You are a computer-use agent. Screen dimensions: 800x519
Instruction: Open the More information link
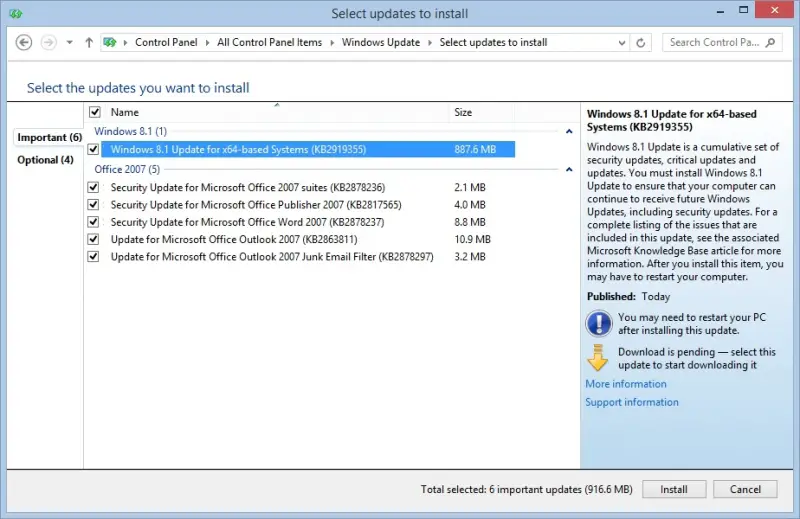(x=626, y=384)
